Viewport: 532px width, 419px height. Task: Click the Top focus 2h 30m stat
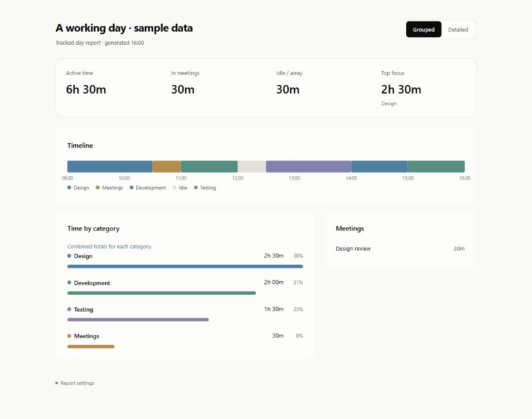[x=401, y=89]
